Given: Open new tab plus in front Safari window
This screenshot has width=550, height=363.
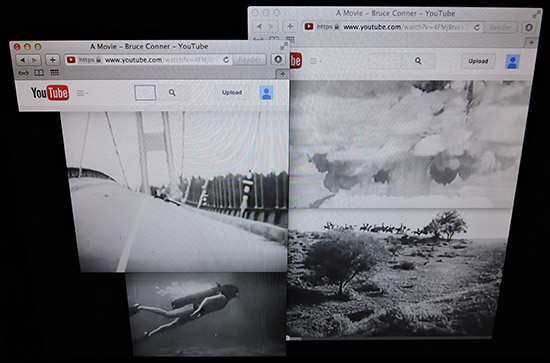Looking at the screenshot, I should point(282,74).
